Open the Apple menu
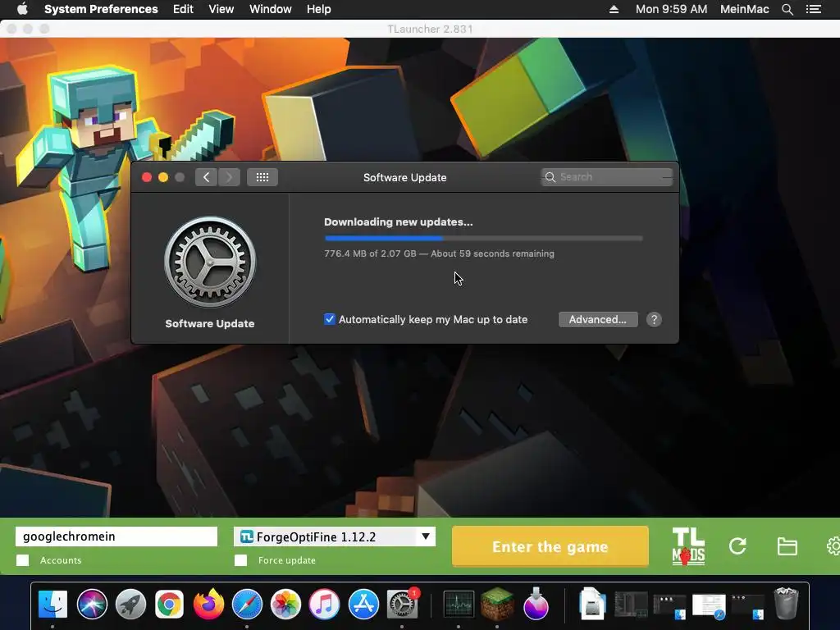This screenshot has height=630, width=840. [22, 9]
